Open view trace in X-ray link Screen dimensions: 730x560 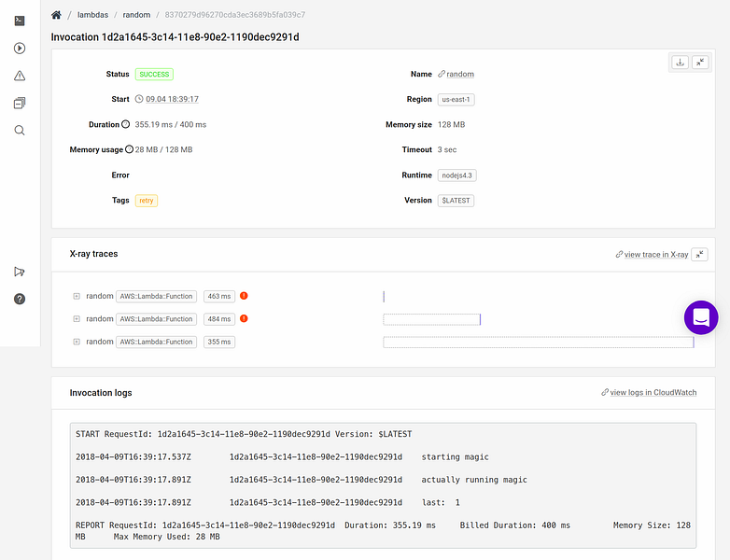click(656, 255)
